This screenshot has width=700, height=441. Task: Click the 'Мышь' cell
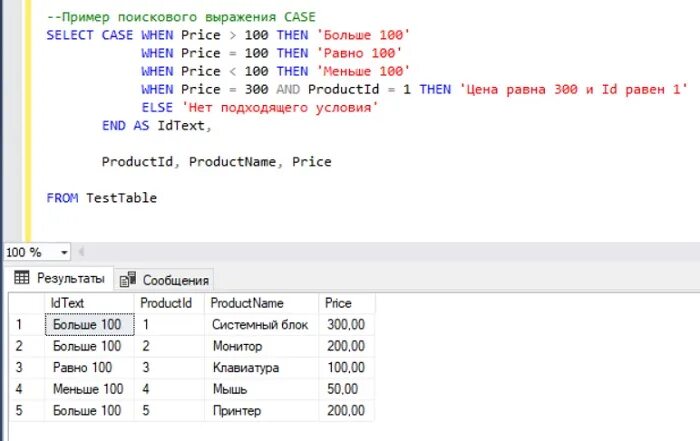(x=262, y=389)
